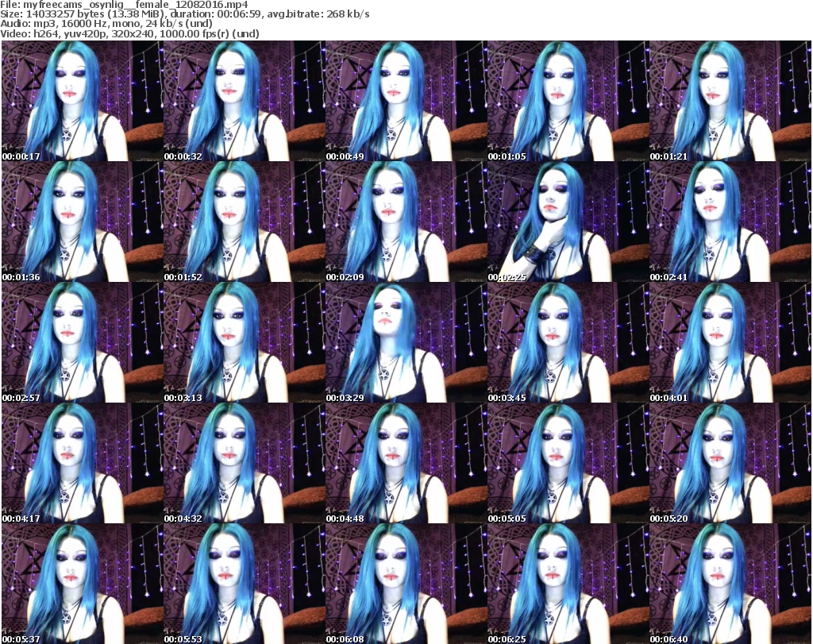Select the thumbnail at 00:05:37
The image size is (813, 644).
(x=83, y=584)
